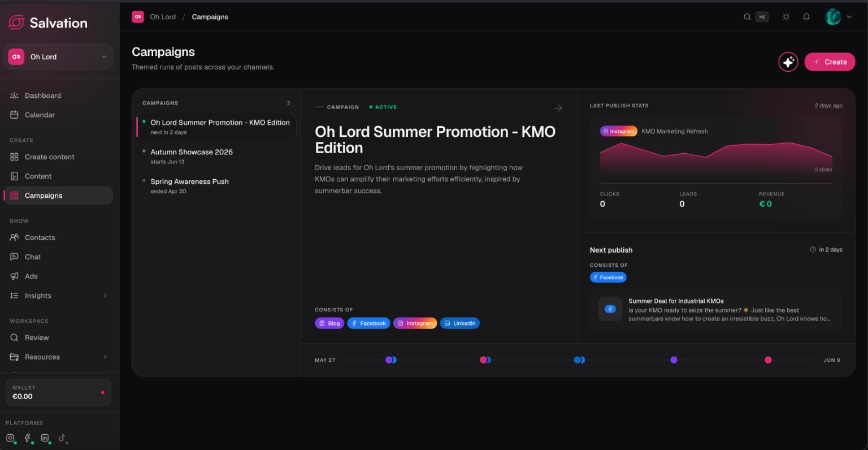Toggle the light/dark theme sun icon
The image size is (868, 450).
pos(786,17)
